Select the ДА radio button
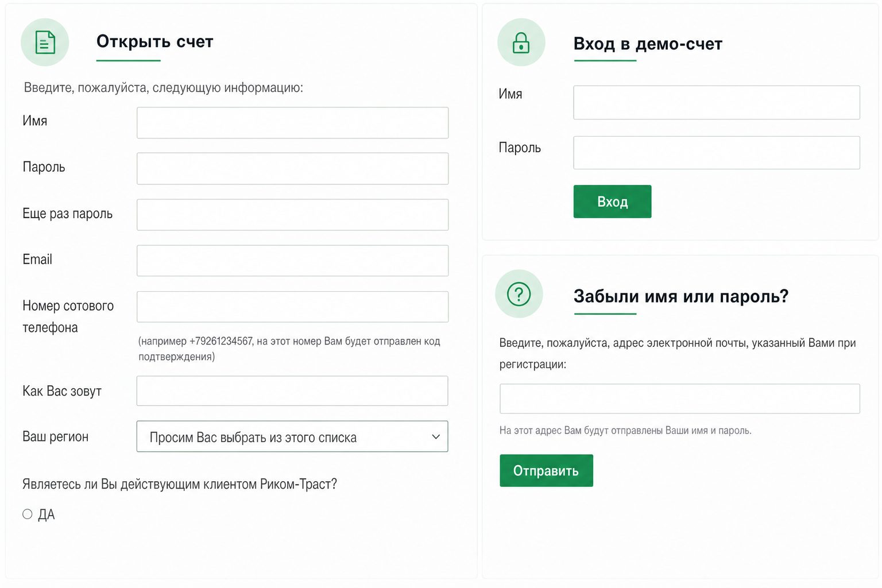The height and width of the screenshot is (588, 882). click(x=27, y=514)
